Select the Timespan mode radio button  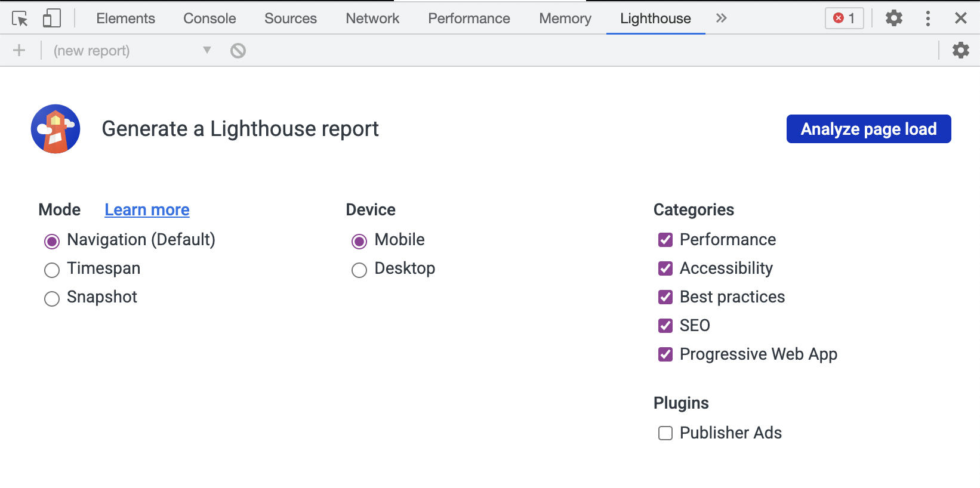(52, 270)
